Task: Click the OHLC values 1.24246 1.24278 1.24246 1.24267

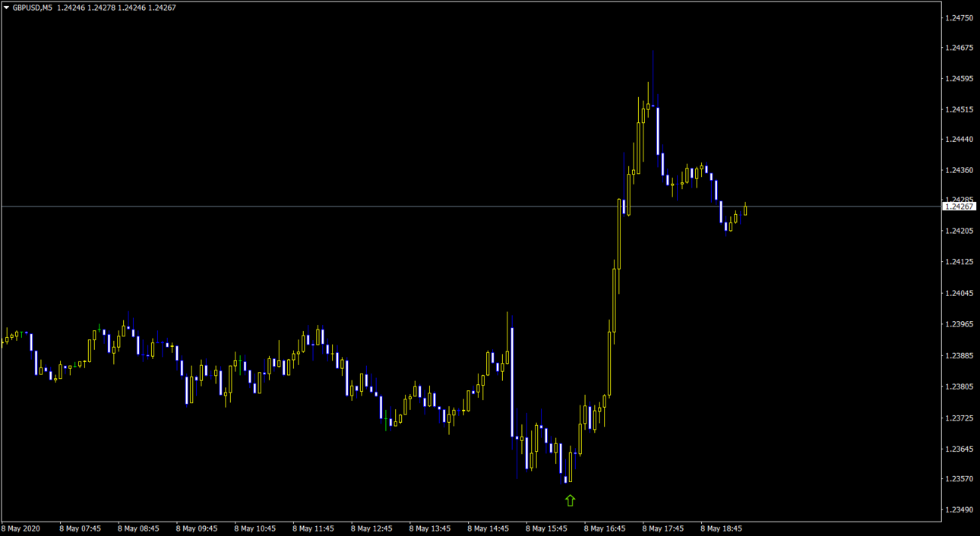Action: point(115,8)
